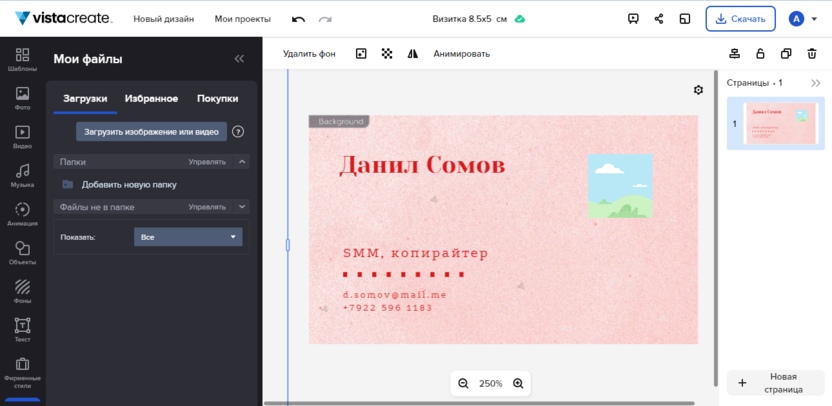The height and width of the screenshot is (406, 832).
Task: Open the Объекты sidebar section
Action: point(22,253)
